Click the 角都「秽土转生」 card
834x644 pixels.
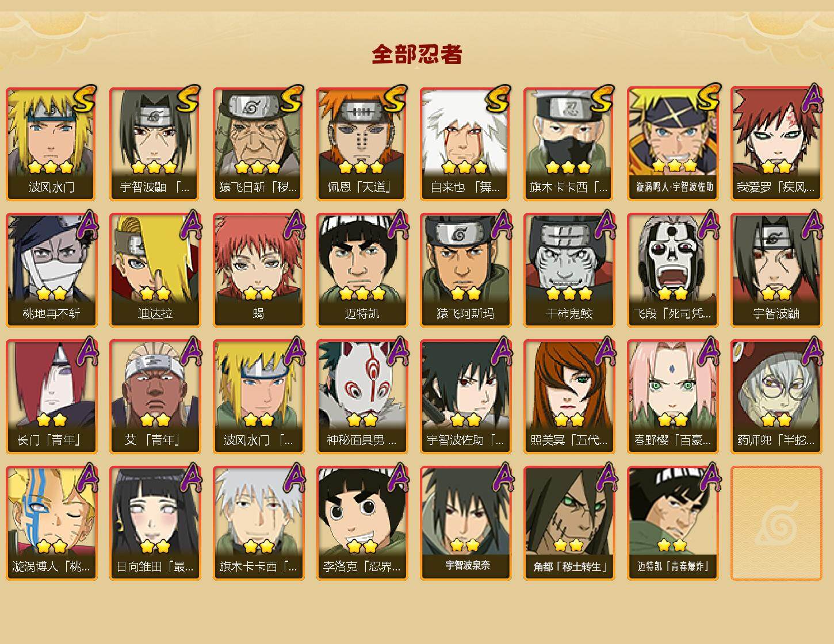pyautogui.click(x=569, y=523)
